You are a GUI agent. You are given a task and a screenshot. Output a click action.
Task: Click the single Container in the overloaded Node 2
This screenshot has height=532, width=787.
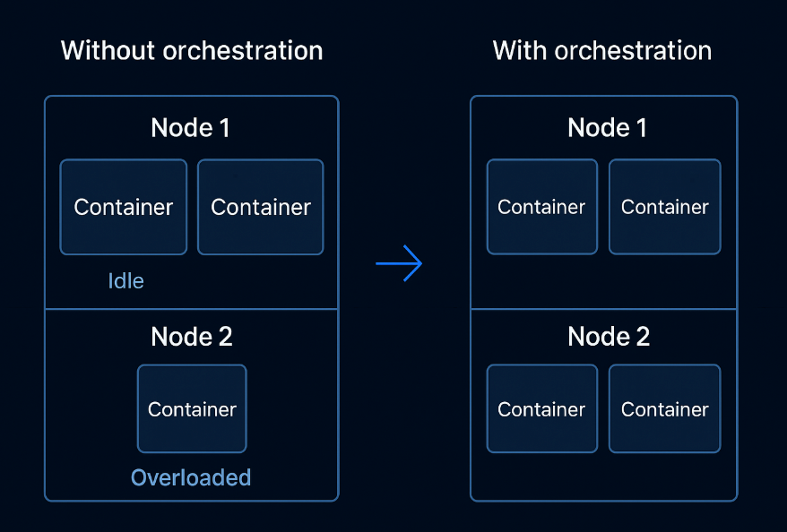tap(192, 408)
